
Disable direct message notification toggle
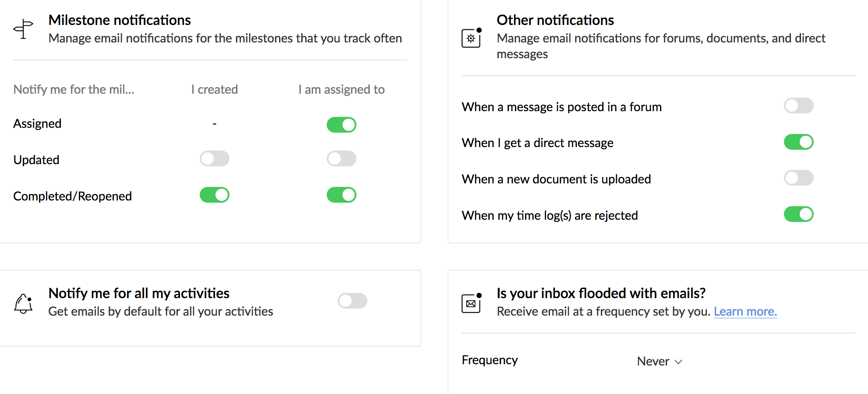point(799,142)
